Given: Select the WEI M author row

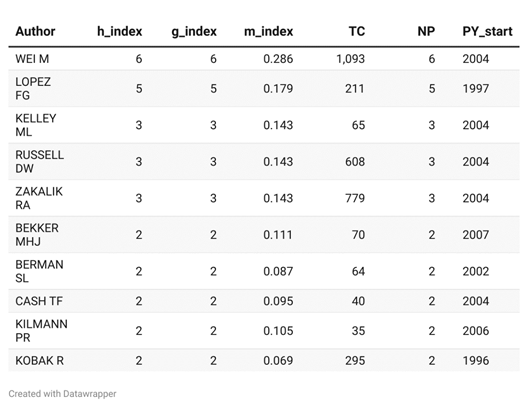Looking at the screenshot, I should (x=264, y=59).
